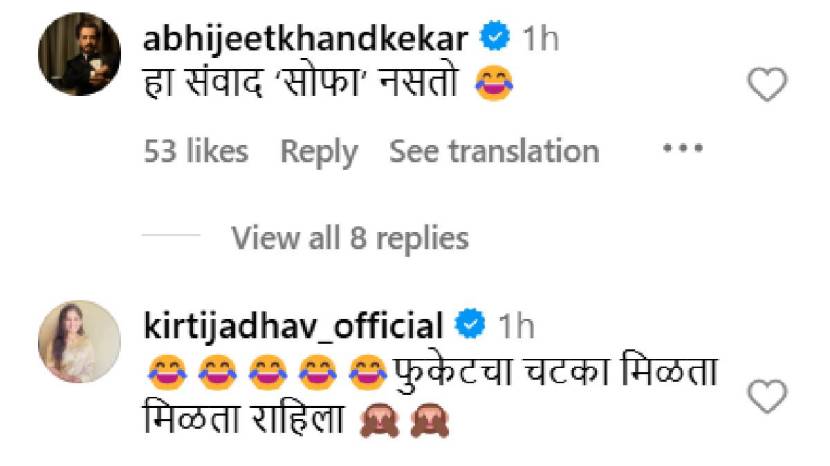Click the first laughing emoji in kirtijadhav's comment
Viewport: 830px width, 466px height.
coord(166,373)
